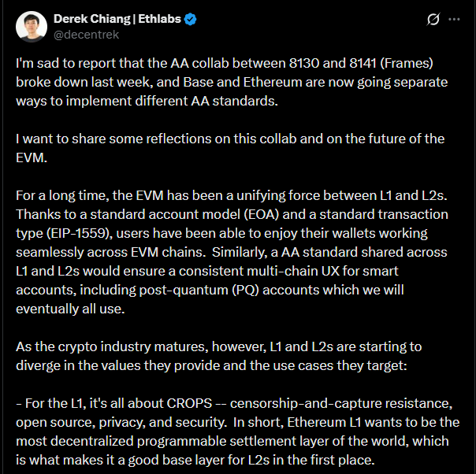This screenshot has width=476, height=474.
Task: Open the three-dot more options menu
Action: tap(454, 19)
